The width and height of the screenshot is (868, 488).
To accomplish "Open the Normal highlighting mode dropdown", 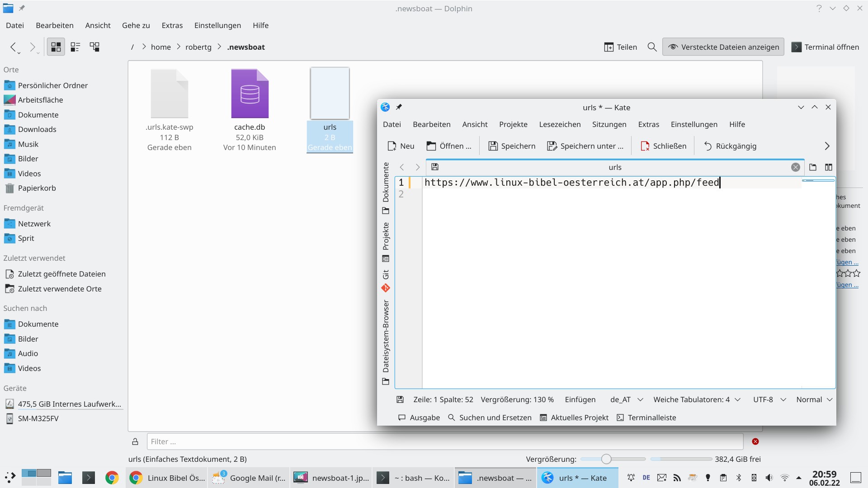I will [x=814, y=399].
